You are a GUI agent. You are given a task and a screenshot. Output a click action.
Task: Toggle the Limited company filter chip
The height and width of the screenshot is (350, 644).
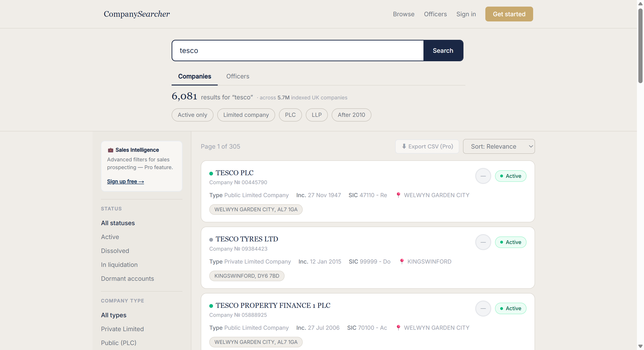pyautogui.click(x=246, y=115)
